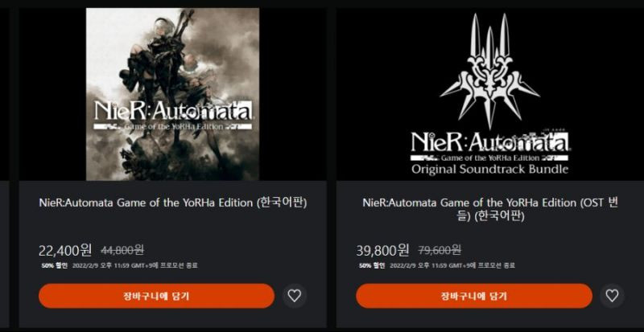Click the YoRHa emblem in the OST artwork
The image size is (644, 332).
point(489,70)
